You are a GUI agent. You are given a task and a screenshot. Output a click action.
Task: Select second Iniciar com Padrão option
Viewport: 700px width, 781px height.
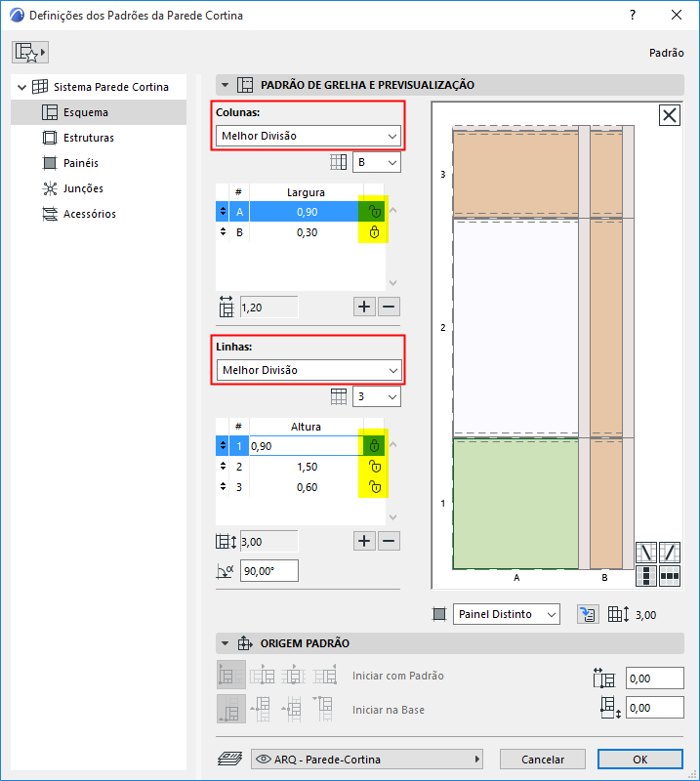(x=262, y=675)
